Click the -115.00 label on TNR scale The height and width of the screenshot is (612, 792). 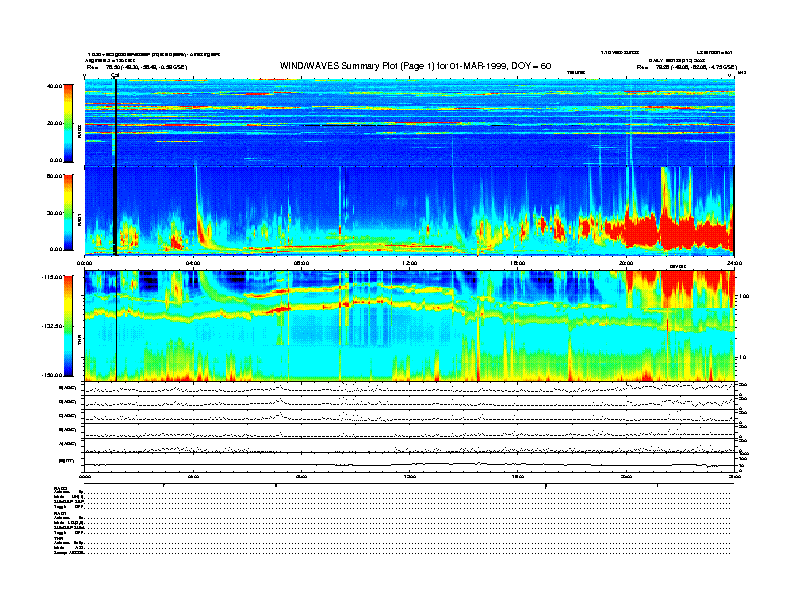(54, 277)
